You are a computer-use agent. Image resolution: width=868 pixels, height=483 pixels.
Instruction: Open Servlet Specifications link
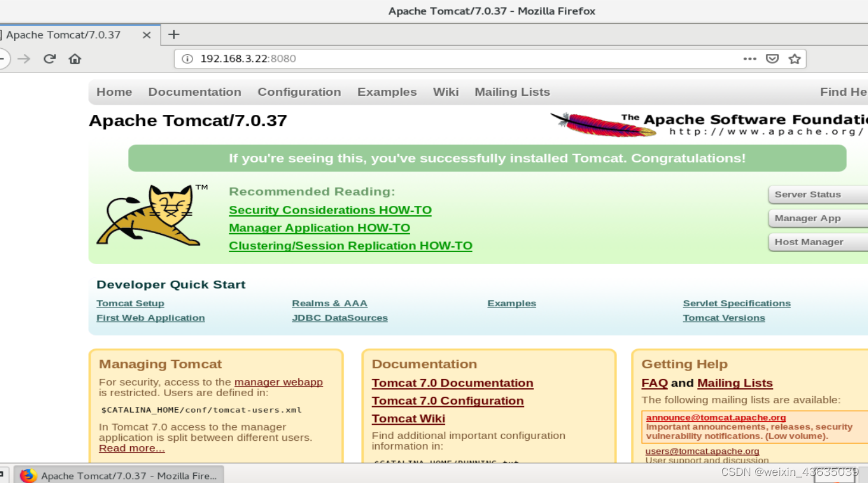tap(737, 303)
